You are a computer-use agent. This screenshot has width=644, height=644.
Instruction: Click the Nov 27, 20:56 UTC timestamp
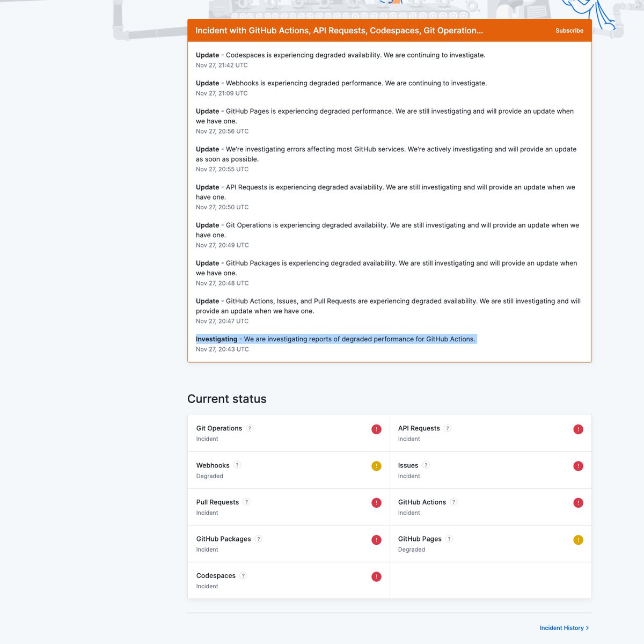[x=222, y=131]
